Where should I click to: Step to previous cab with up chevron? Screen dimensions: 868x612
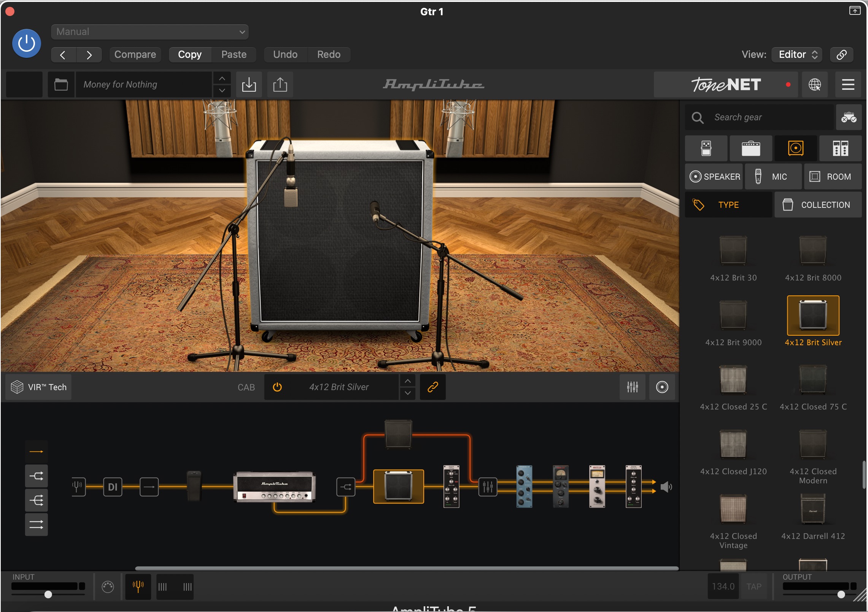[x=407, y=381]
